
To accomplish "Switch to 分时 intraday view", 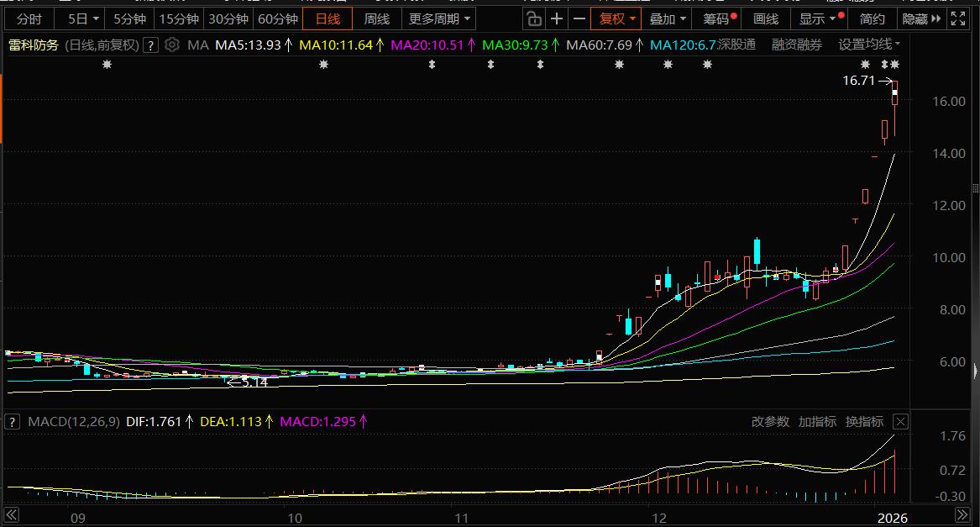I will 29,18.
